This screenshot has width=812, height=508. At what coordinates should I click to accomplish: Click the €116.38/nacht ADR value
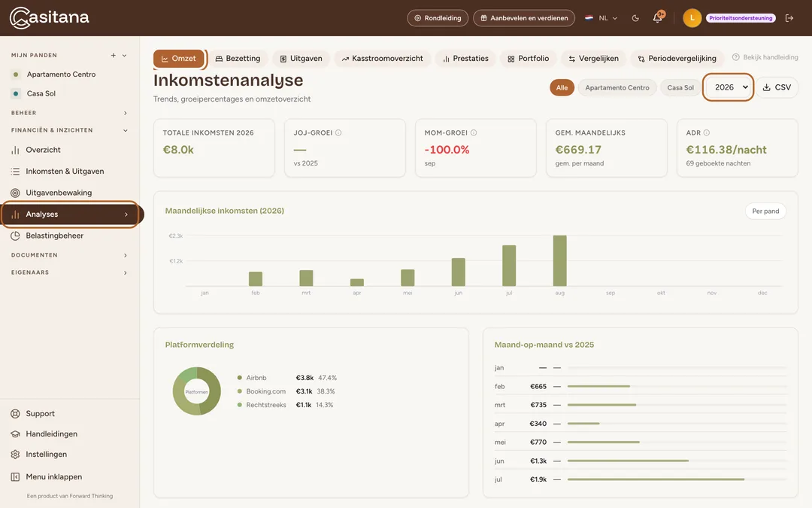(726, 150)
